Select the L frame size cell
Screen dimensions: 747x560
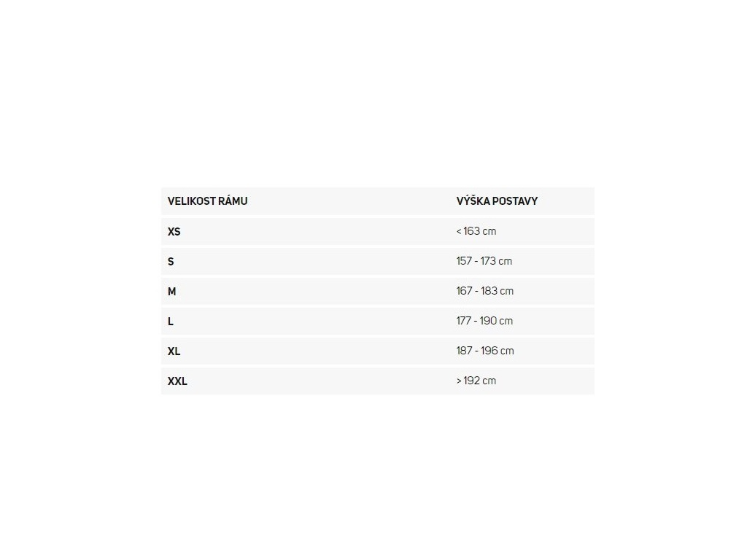point(171,322)
